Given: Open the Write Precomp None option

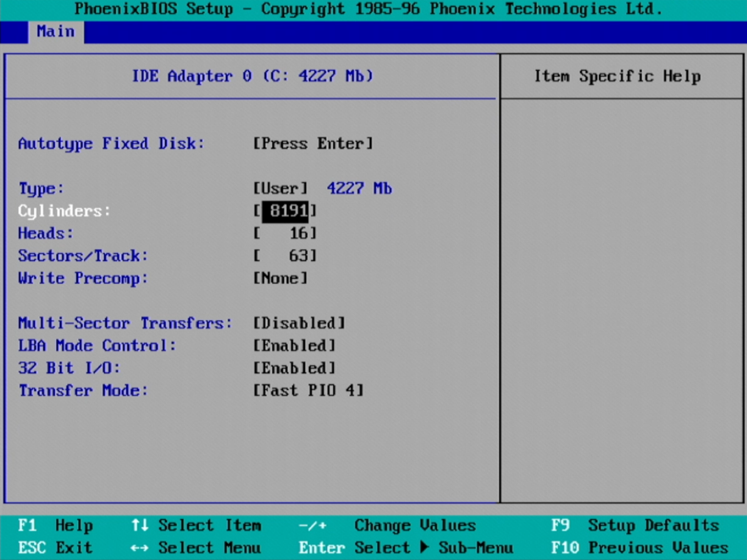Looking at the screenshot, I should pos(280,278).
